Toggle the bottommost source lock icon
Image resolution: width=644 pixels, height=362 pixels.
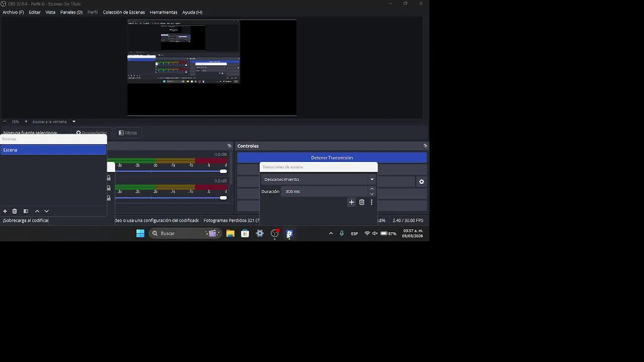click(x=109, y=198)
